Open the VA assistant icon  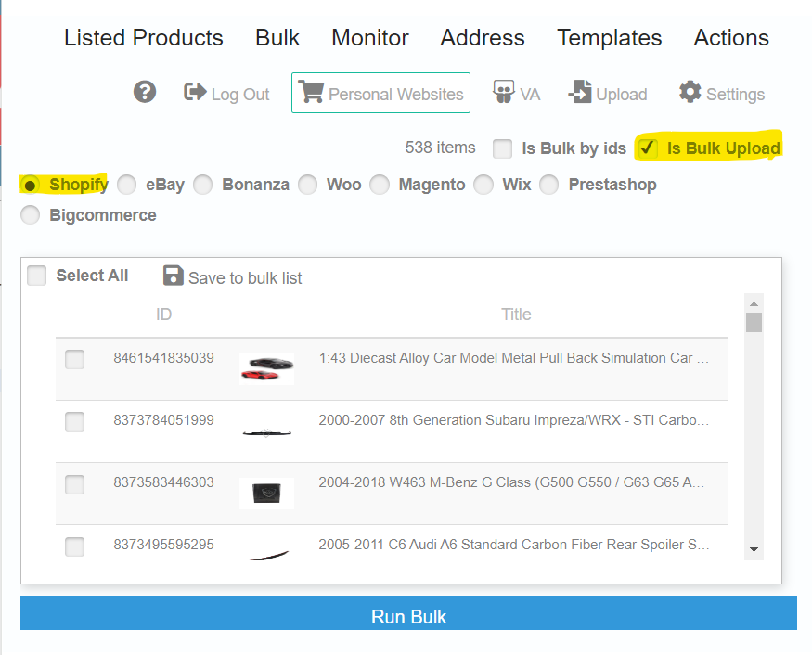click(503, 92)
